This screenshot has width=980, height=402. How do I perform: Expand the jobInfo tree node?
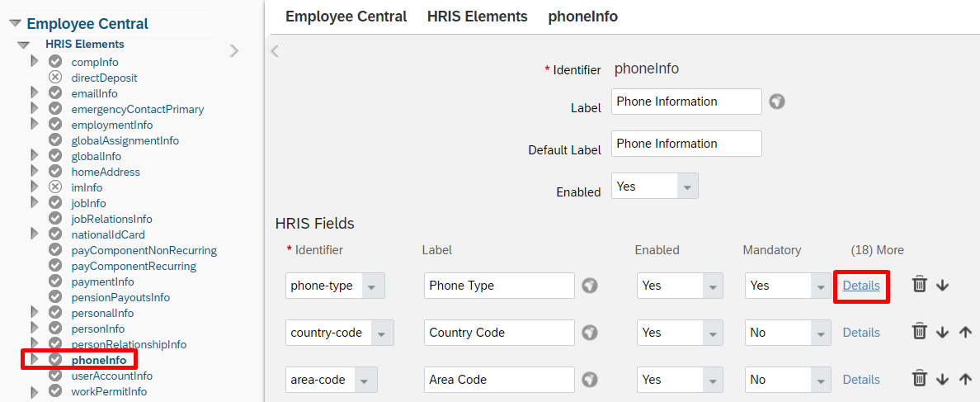click(35, 203)
